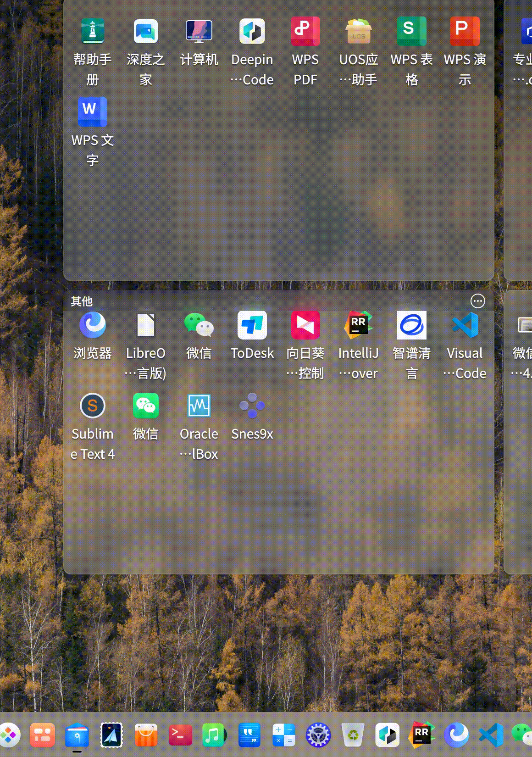Open 浏览器 in the 其他 group
The width and height of the screenshot is (532, 757).
pyautogui.click(x=93, y=325)
